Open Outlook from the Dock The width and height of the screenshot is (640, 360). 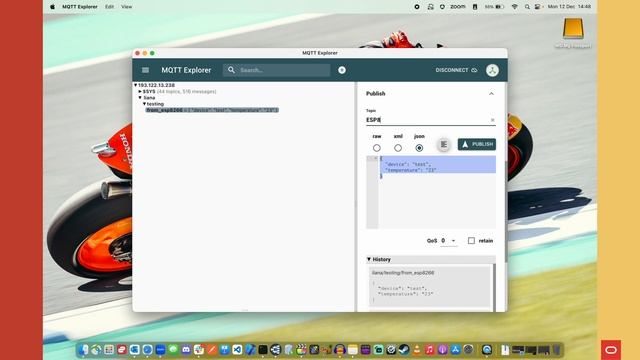pos(135,350)
